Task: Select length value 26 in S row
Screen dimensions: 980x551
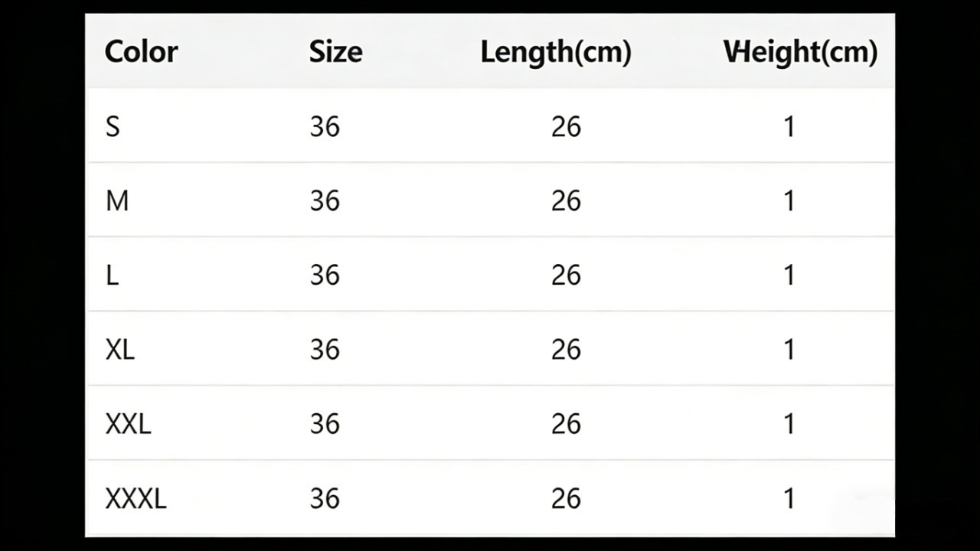Action: (x=566, y=126)
